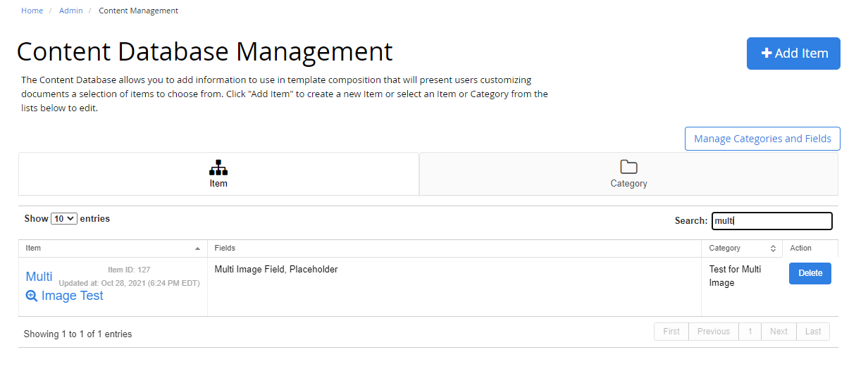Image resolution: width=868 pixels, height=390 pixels.
Task: Click the folder icon on Category tab
Action: click(628, 167)
